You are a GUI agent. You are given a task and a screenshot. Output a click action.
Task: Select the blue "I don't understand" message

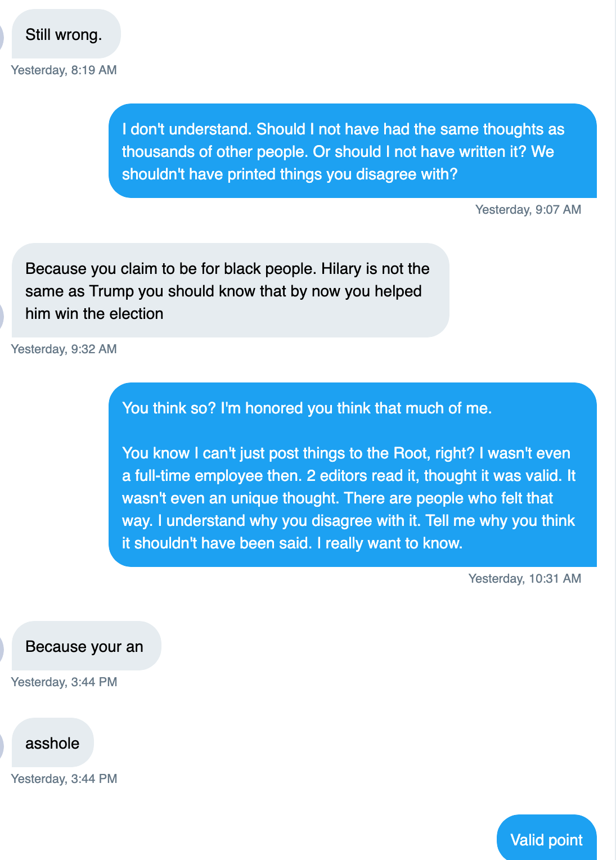[x=352, y=151]
